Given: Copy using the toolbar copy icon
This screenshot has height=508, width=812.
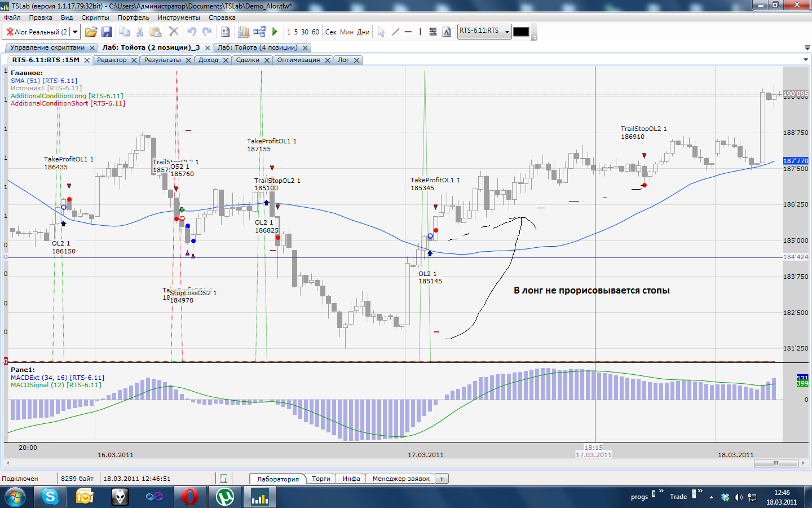Looking at the screenshot, I should click(x=125, y=32).
